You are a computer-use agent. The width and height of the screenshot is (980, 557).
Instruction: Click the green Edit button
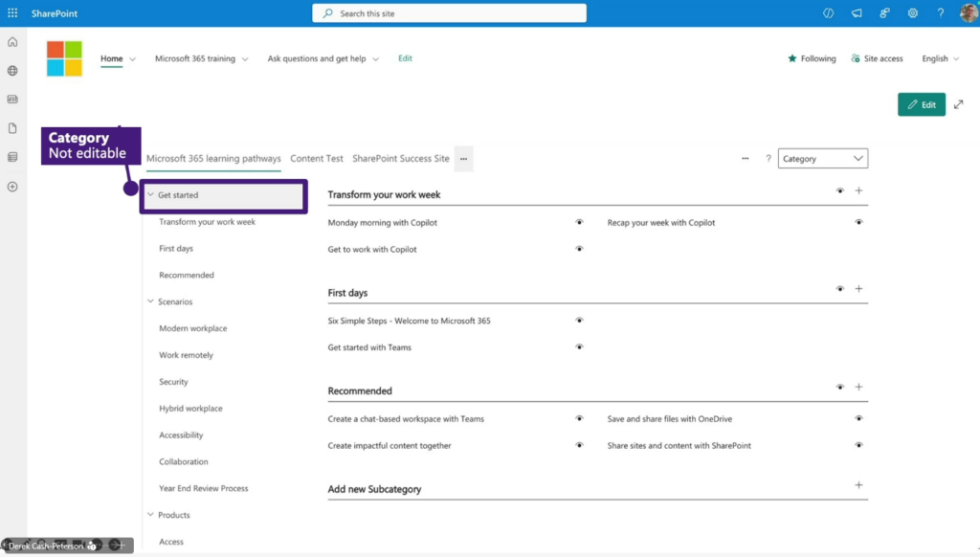click(921, 104)
